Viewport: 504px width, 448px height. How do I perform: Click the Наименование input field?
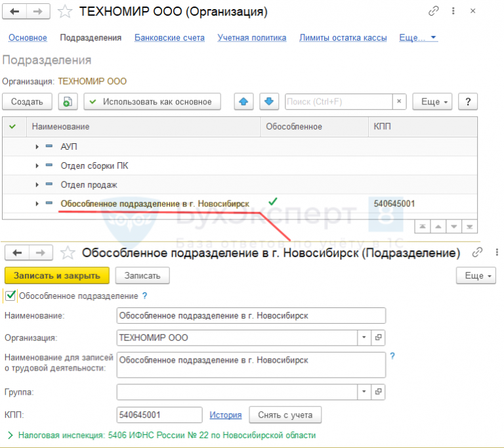coord(251,315)
